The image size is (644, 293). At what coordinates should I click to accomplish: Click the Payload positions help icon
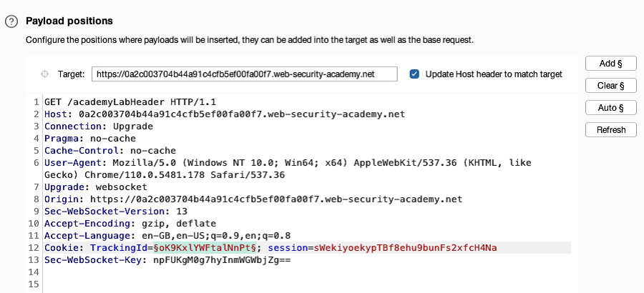[x=11, y=21]
